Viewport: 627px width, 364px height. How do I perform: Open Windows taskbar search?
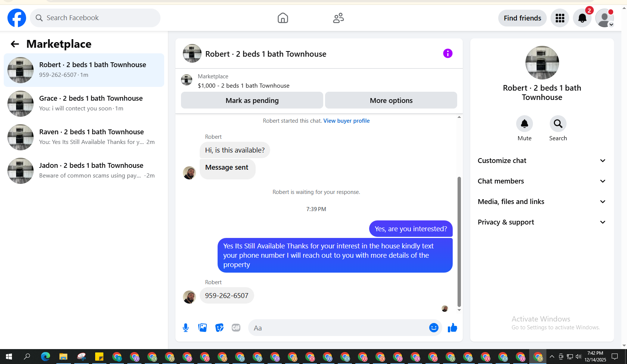coord(27,357)
